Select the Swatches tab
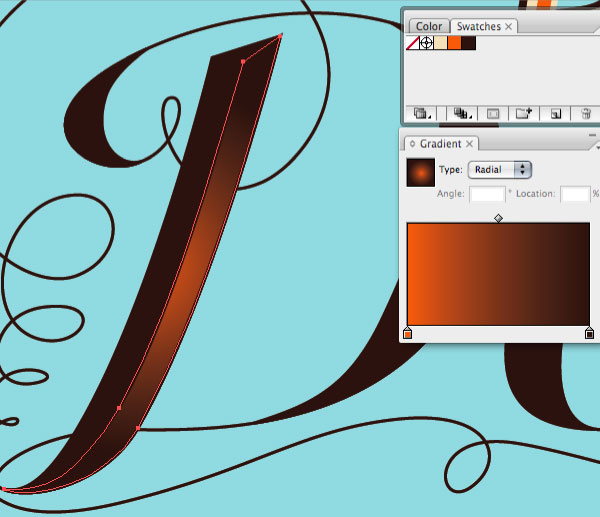 [479, 26]
